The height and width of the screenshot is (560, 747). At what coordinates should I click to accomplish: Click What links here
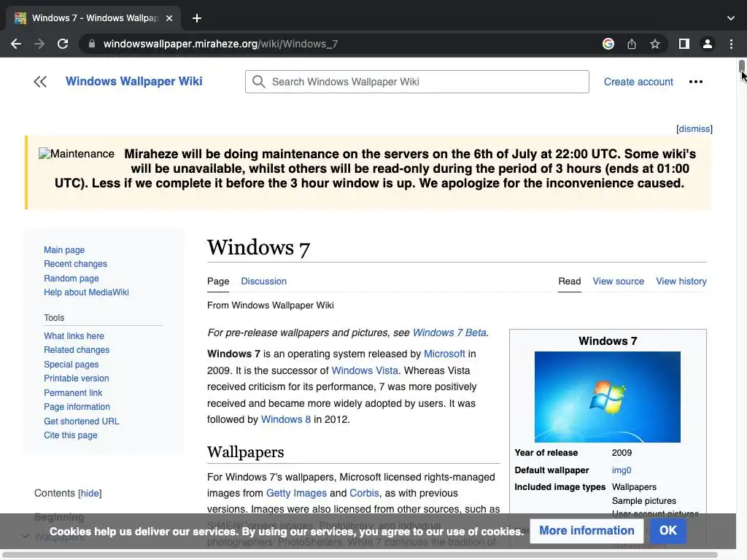[x=74, y=335]
